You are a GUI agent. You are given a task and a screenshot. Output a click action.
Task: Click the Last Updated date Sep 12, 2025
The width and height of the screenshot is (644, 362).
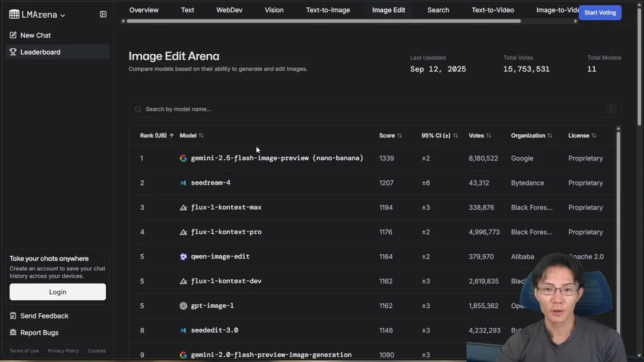[438, 69]
